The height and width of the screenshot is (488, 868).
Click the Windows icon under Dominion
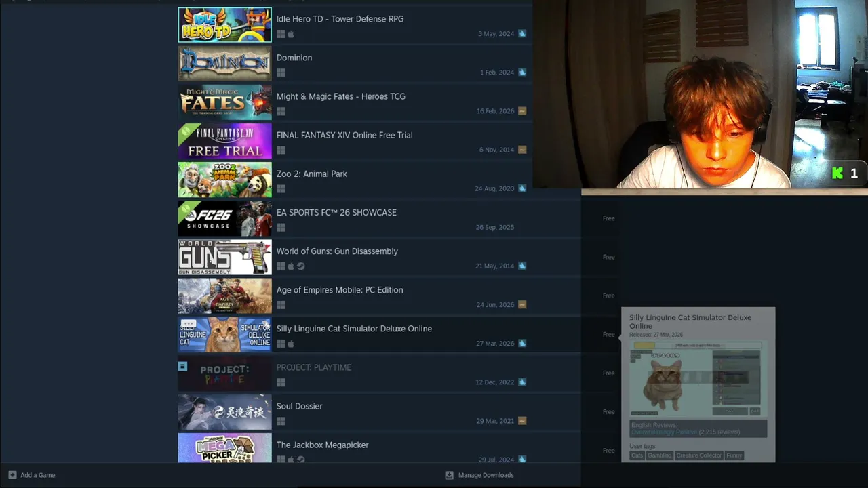point(281,73)
